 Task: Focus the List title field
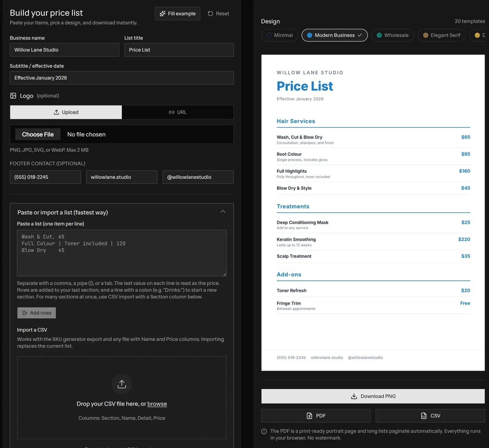pyautogui.click(x=179, y=50)
